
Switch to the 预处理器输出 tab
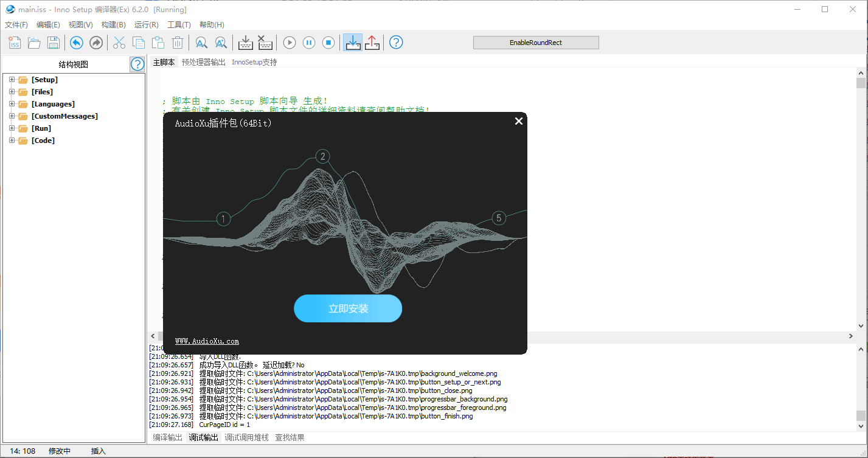pos(203,62)
